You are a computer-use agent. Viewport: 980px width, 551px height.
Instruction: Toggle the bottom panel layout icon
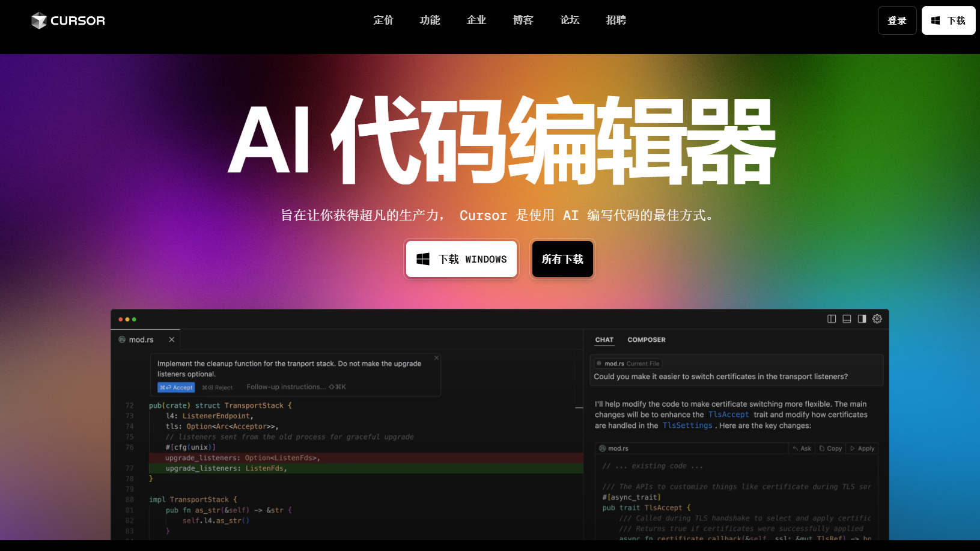tap(847, 319)
